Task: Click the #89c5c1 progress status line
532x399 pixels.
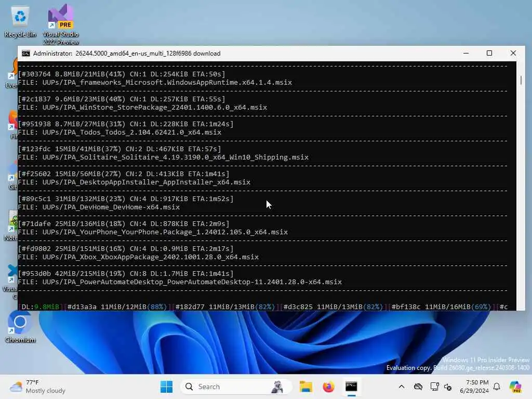Action: (126, 199)
